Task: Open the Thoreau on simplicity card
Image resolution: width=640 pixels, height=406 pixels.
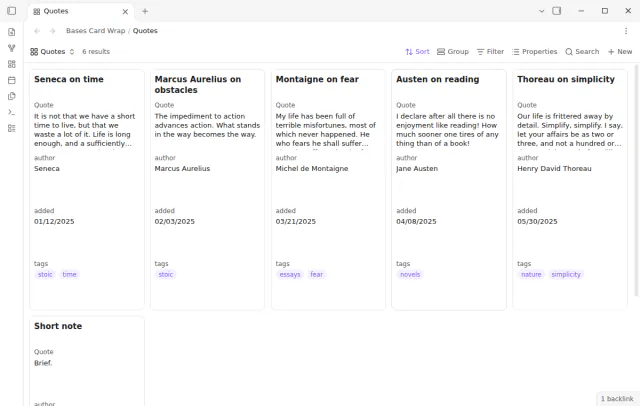Action: coord(570,190)
